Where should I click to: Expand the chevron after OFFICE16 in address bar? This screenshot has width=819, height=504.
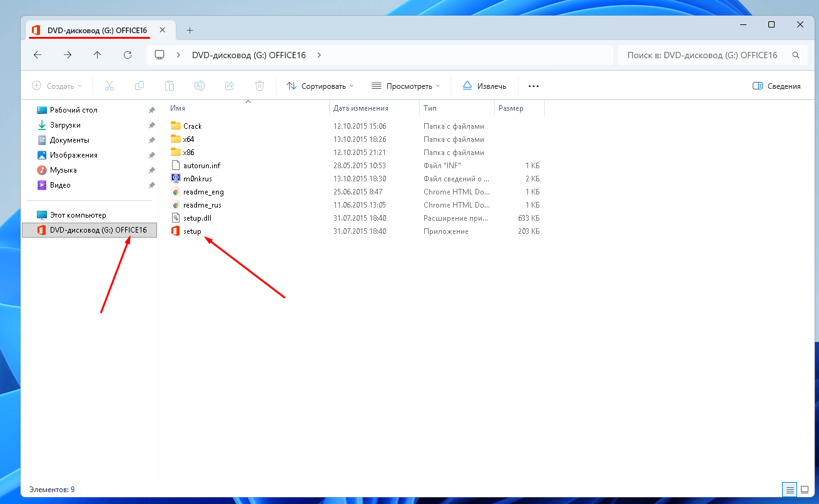319,55
